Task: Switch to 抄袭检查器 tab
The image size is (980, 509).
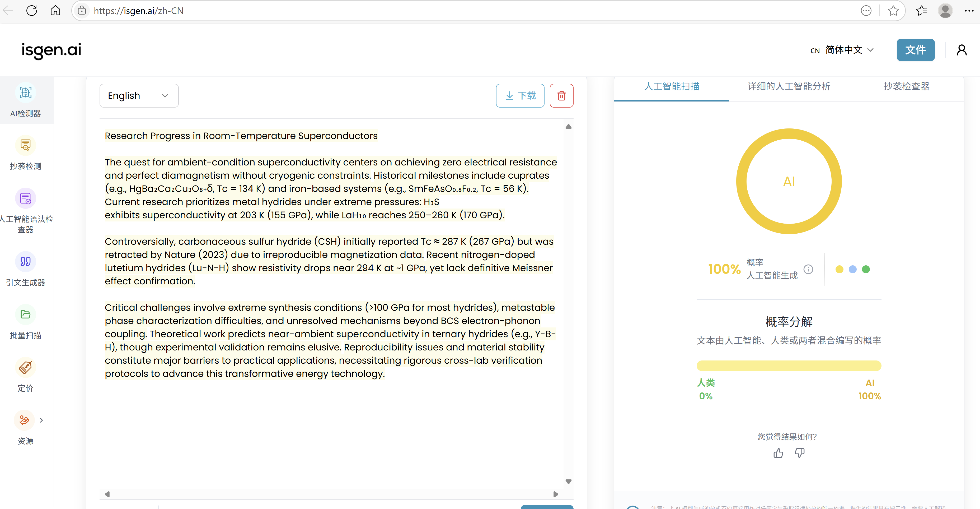Action: (906, 86)
